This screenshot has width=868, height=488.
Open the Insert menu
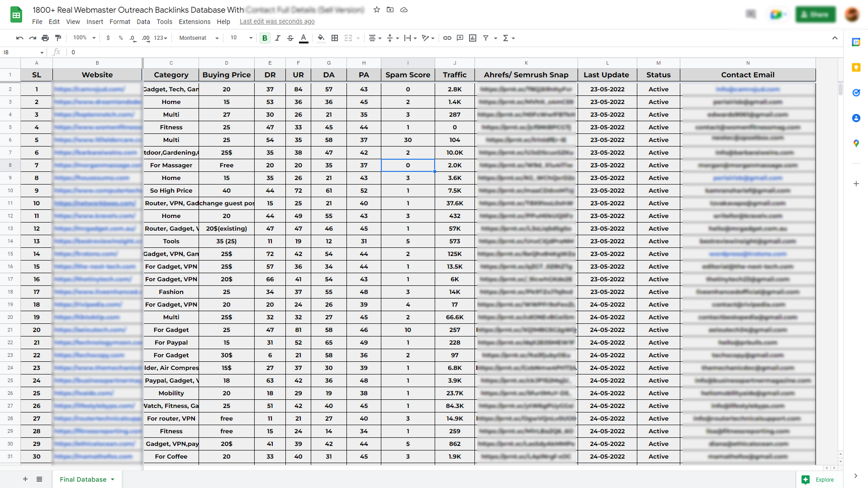[95, 22]
